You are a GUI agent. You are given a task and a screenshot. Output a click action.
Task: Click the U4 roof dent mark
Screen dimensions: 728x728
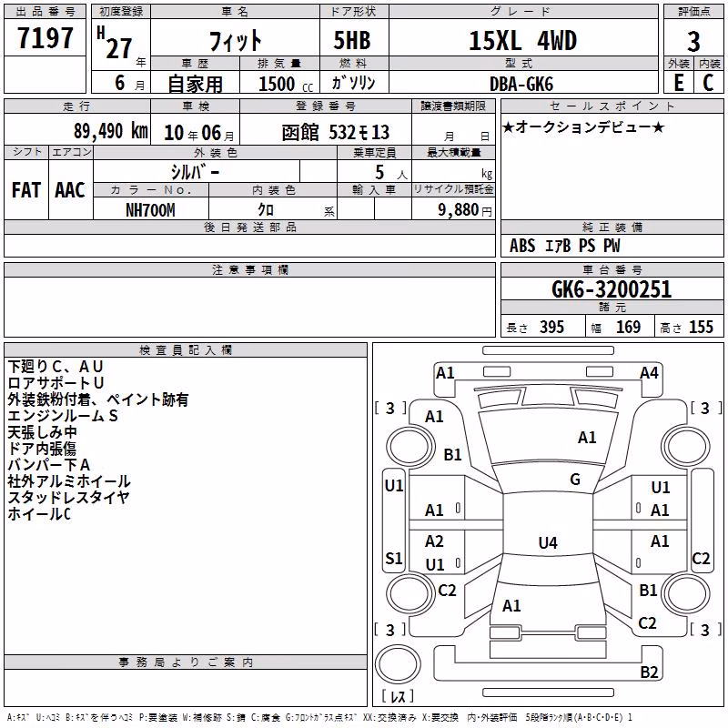548,542
